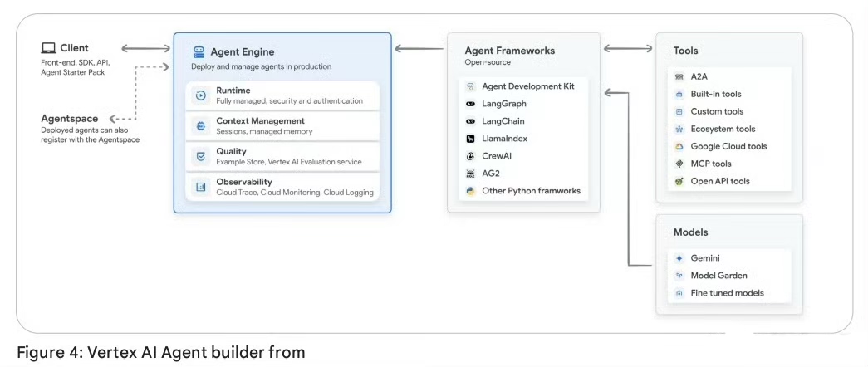Click the Agent Engine header icon
868x367 pixels.
(199, 51)
